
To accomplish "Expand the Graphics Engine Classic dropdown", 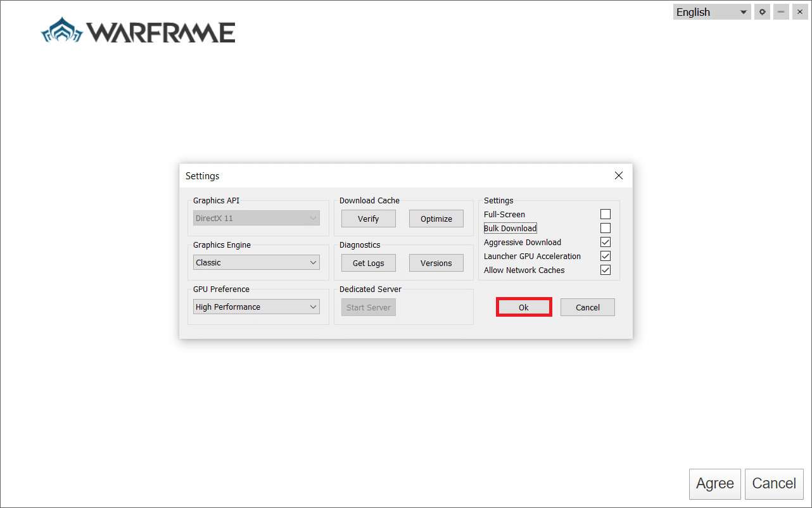I will coord(257,262).
